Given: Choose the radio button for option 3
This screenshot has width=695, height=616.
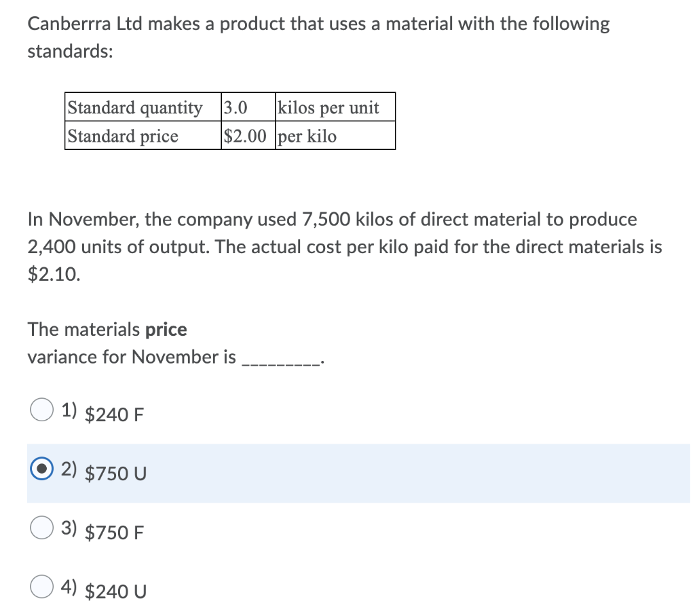Looking at the screenshot, I should [x=42, y=526].
